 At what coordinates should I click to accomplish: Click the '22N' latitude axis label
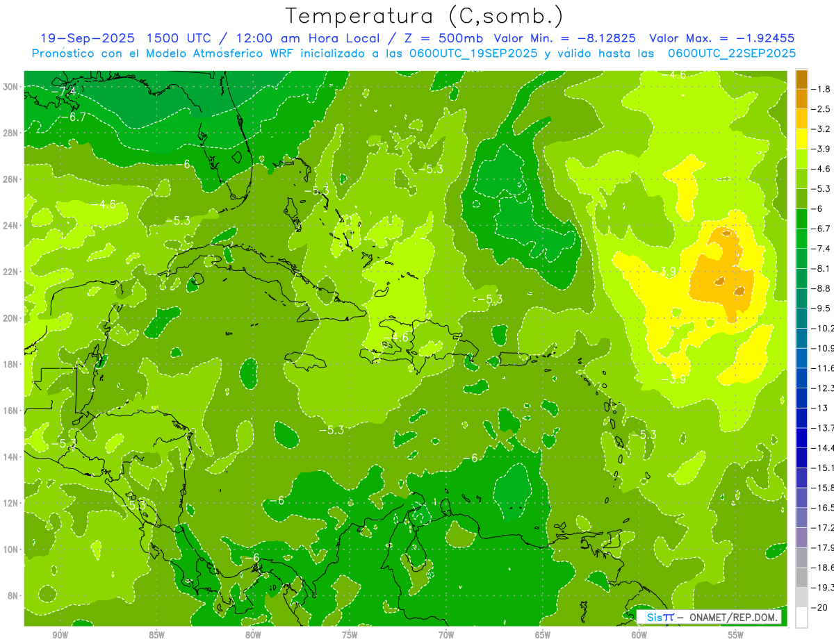pos(11,272)
